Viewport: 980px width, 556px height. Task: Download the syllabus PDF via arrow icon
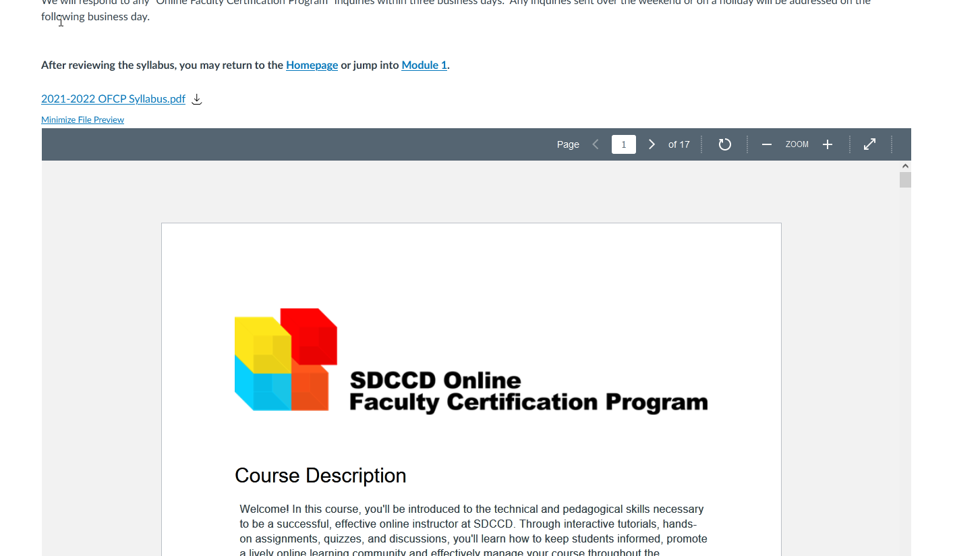point(197,99)
